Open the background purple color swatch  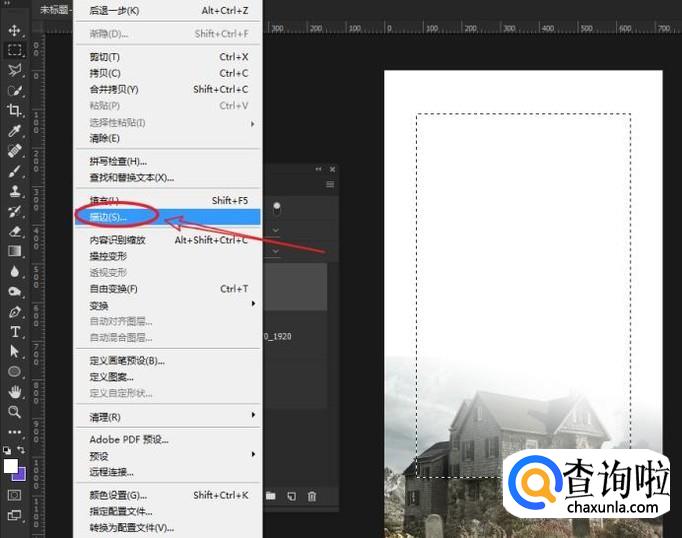tap(21, 475)
